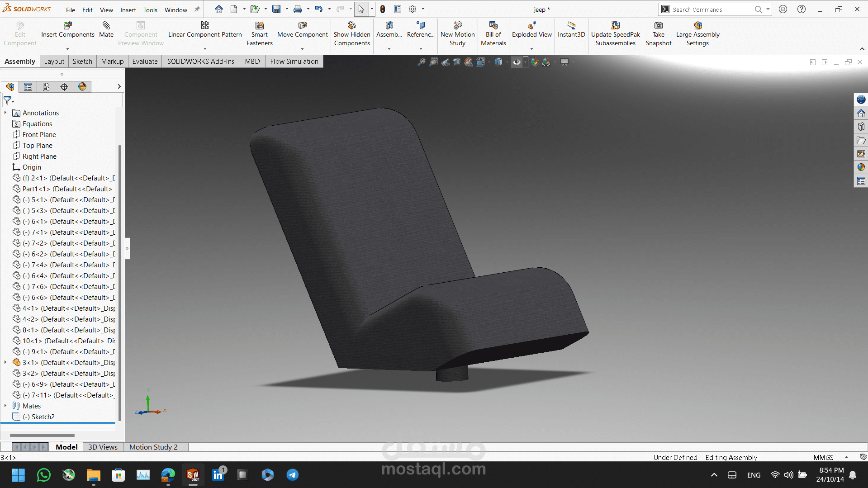868x488 pixels.
Task: Click the Take Snapshot camera icon
Action: 659,25
